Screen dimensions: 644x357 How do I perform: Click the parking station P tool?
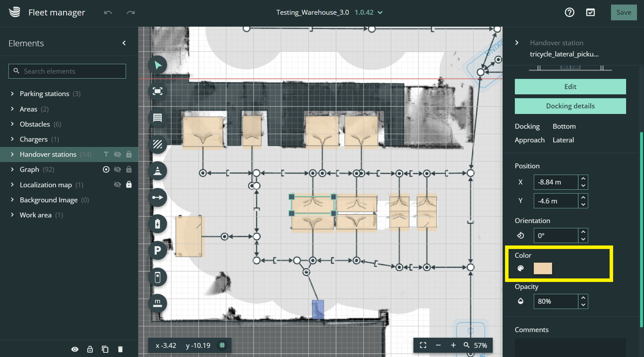click(x=158, y=250)
